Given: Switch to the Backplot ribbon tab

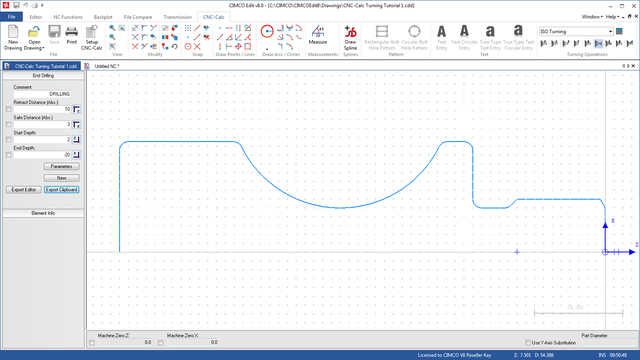Looking at the screenshot, I should click(x=103, y=17).
